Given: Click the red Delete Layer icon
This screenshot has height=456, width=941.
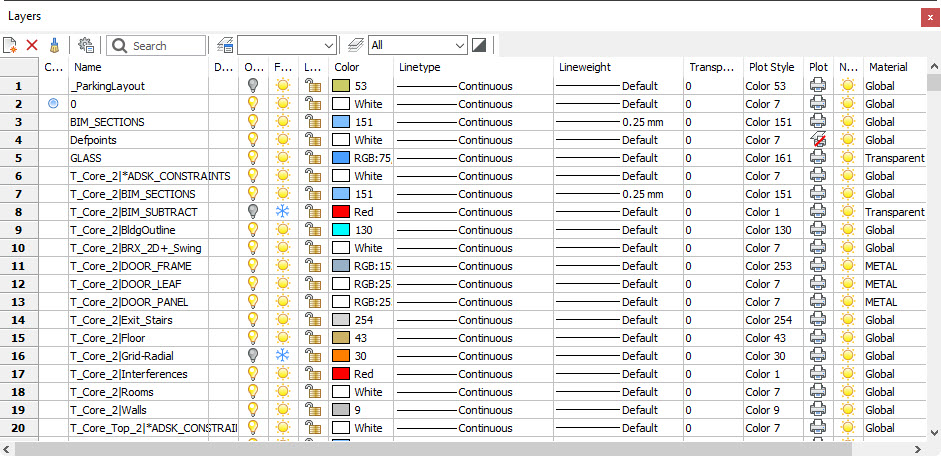Looking at the screenshot, I should click(x=32, y=45).
